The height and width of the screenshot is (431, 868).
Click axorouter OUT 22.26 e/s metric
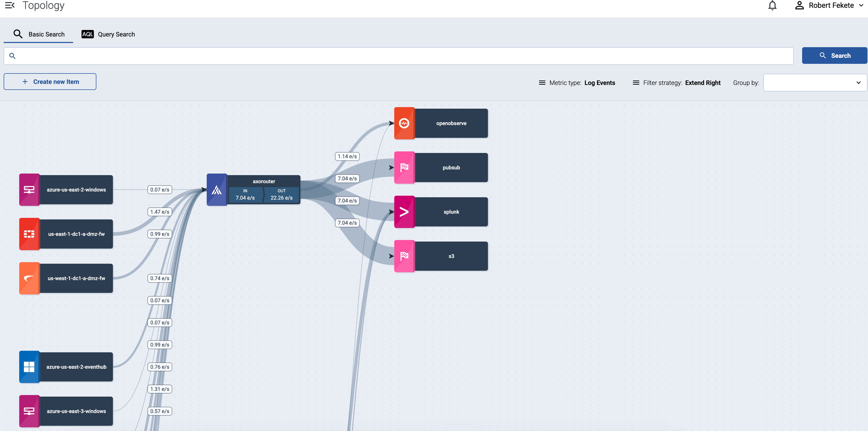[282, 195]
